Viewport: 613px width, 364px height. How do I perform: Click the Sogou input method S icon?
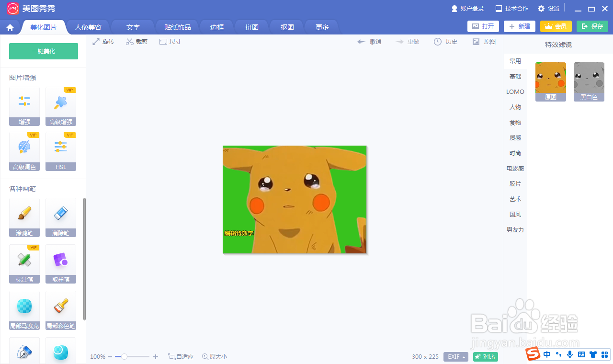532,354
